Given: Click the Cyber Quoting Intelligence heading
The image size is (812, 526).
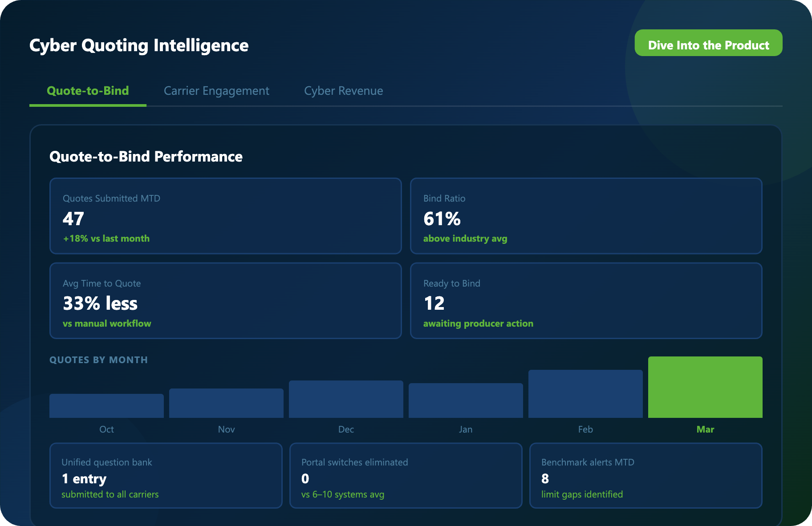Looking at the screenshot, I should (x=139, y=45).
